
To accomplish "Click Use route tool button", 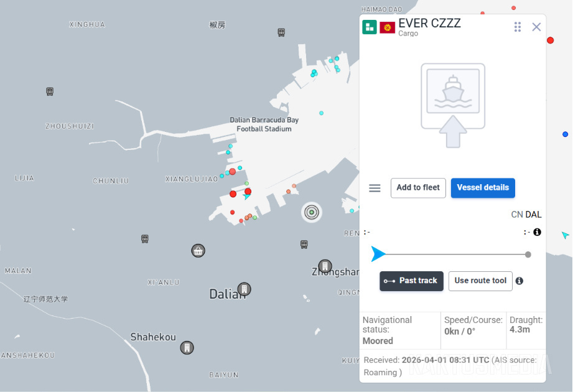I will tap(480, 281).
